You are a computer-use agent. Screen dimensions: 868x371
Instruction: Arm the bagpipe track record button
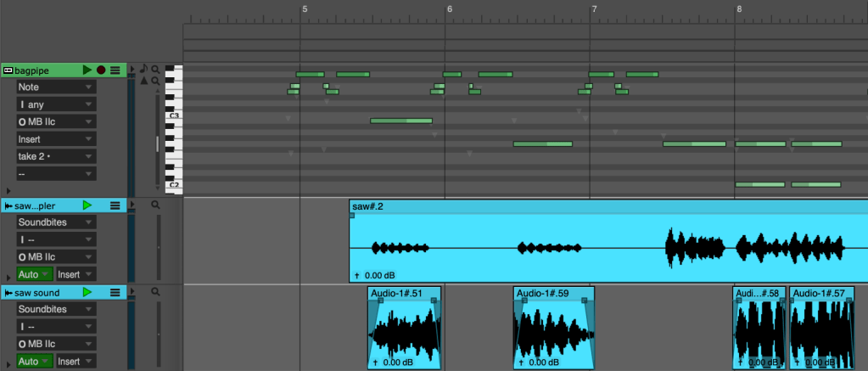point(101,70)
